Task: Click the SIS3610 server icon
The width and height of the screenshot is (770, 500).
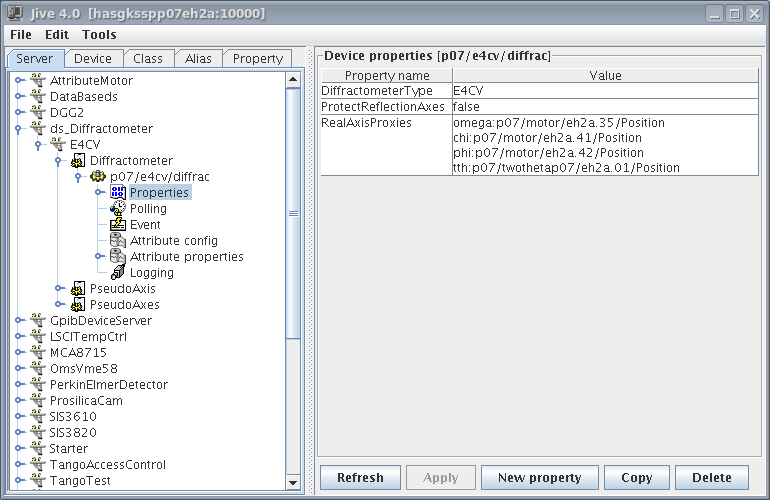Action: tap(38, 417)
